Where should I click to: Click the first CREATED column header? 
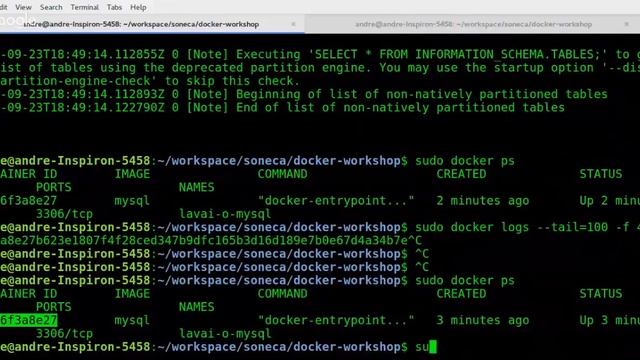(461, 174)
